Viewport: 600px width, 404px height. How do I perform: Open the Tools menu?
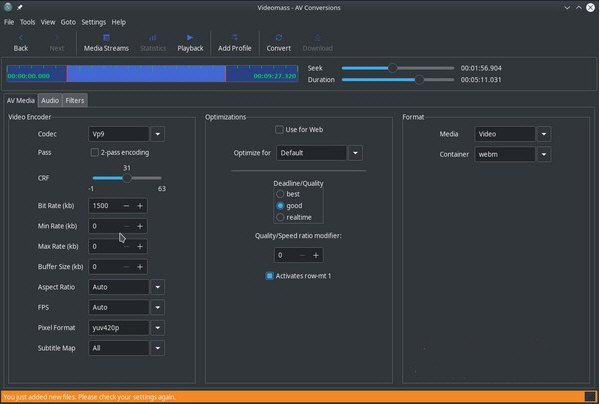(x=27, y=21)
